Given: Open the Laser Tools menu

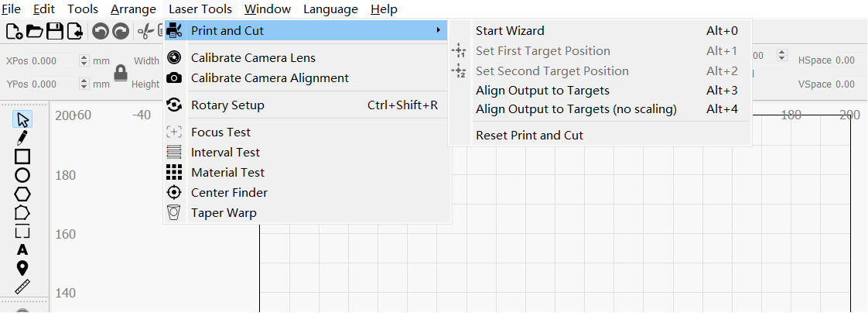Looking at the screenshot, I should tap(200, 9).
